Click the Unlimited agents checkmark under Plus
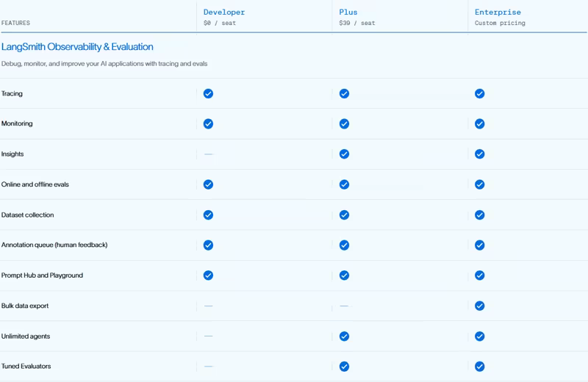The image size is (588, 382). tap(344, 336)
